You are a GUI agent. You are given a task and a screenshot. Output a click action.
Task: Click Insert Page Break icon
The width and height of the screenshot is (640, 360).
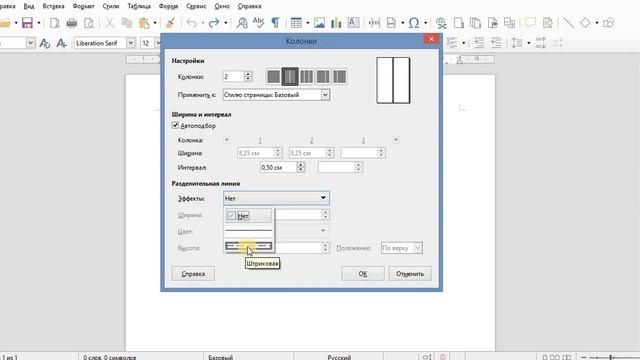pos(374,23)
